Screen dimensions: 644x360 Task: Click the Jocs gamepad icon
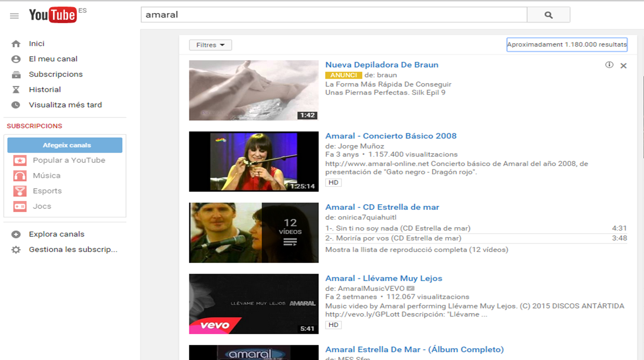tap(20, 206)
